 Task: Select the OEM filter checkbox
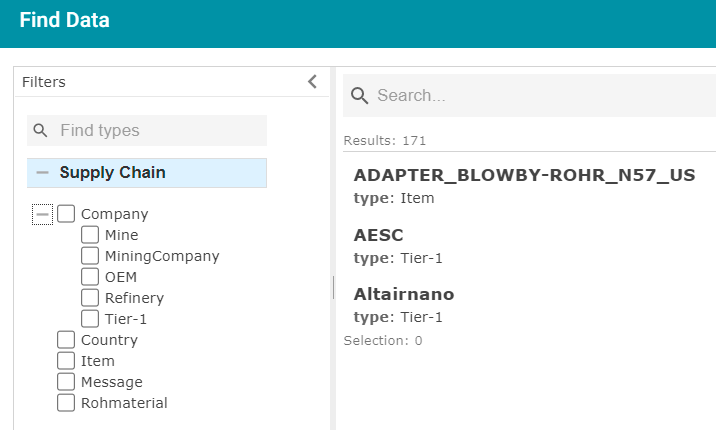pyautogui.click(x=90, y=277)
